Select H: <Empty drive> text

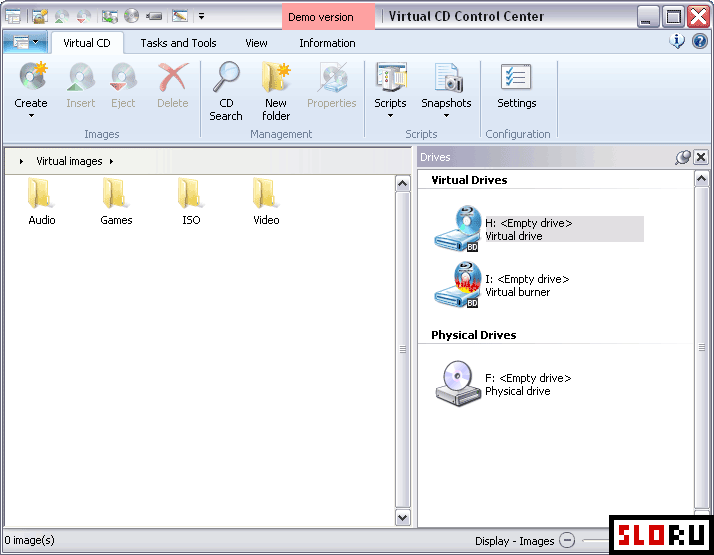tap(529, 223)
